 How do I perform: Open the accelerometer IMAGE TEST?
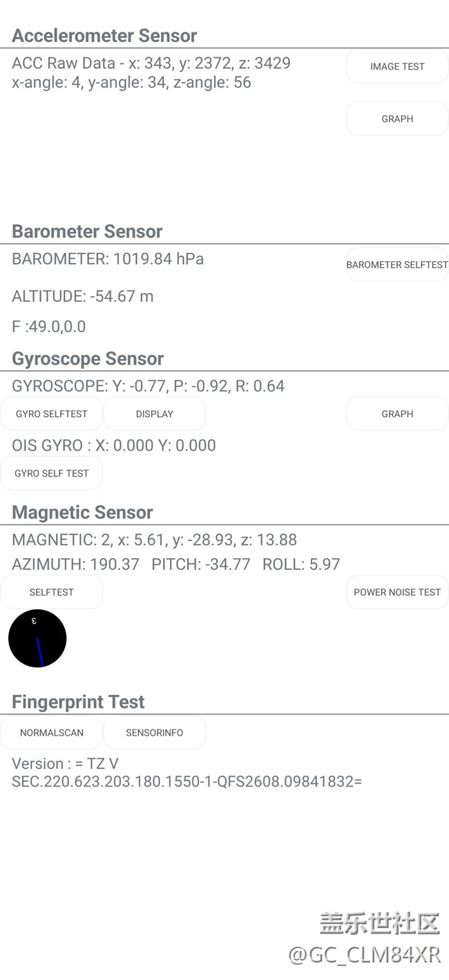[x=397, y=67]
